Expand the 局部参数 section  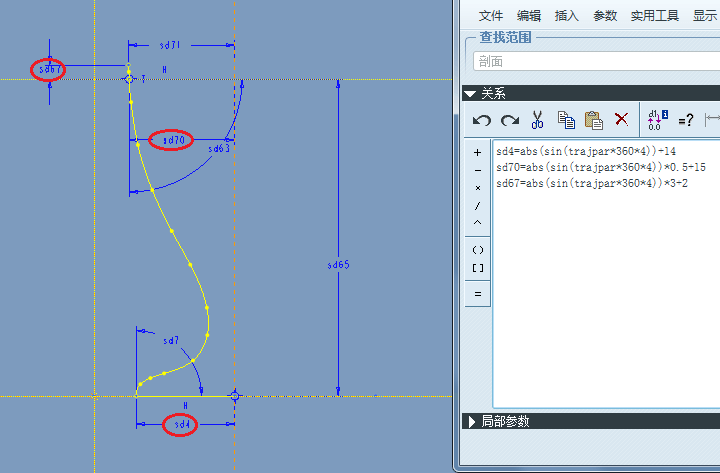(472, 422)
